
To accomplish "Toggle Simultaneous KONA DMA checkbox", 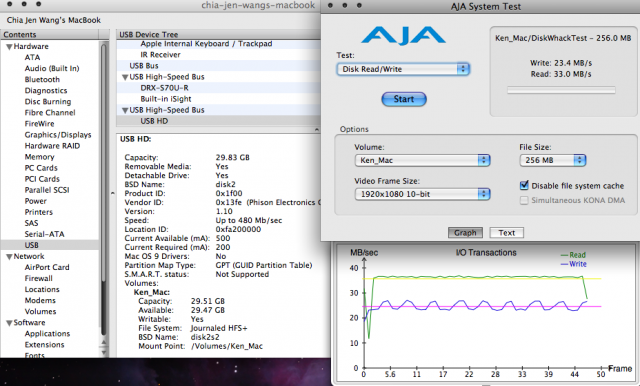I will (524, 200).
